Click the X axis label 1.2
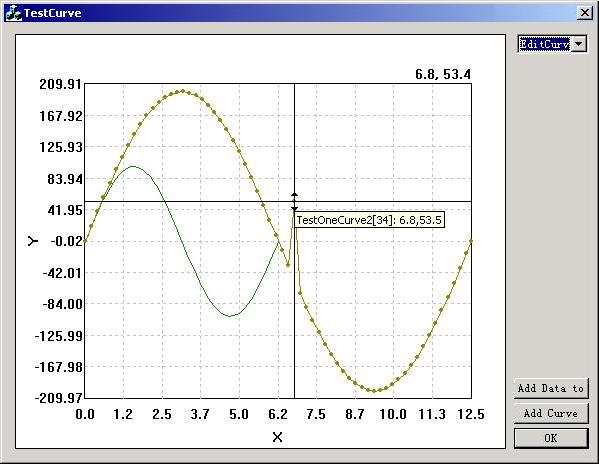 point(123,414)
